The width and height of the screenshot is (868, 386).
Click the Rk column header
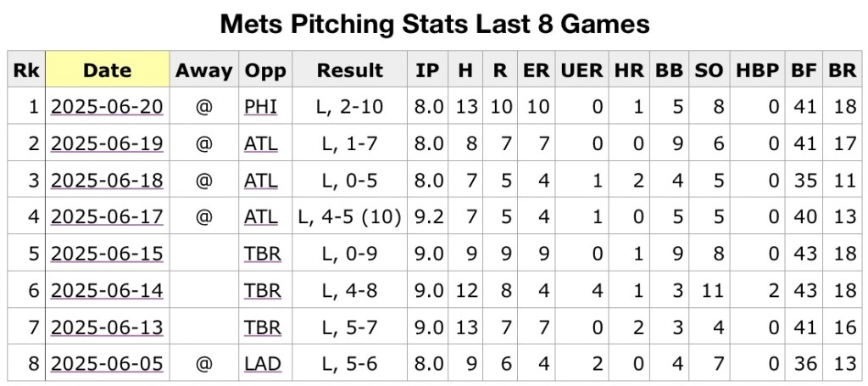pyautogui.click(x=25, y=70)
